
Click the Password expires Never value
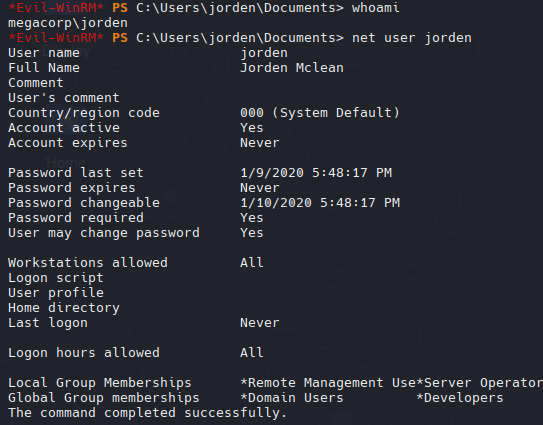point(260,188)
